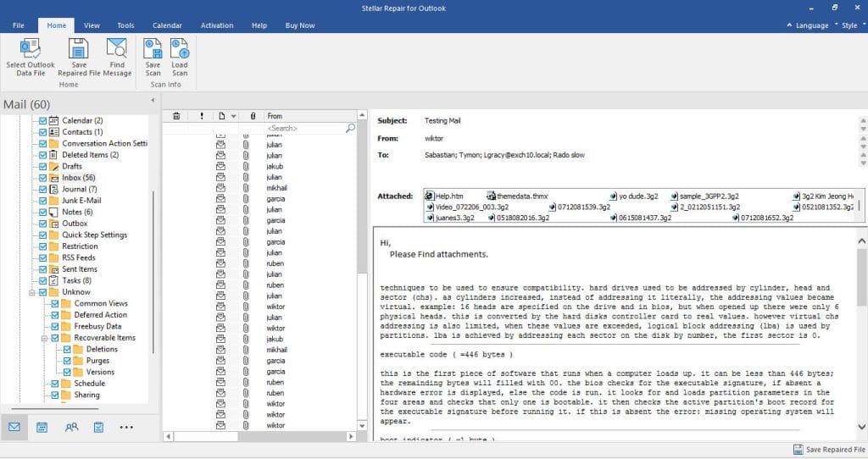Select RSS Feeds folder
This screenshot has height=459, width=868.
pos(79,257)
